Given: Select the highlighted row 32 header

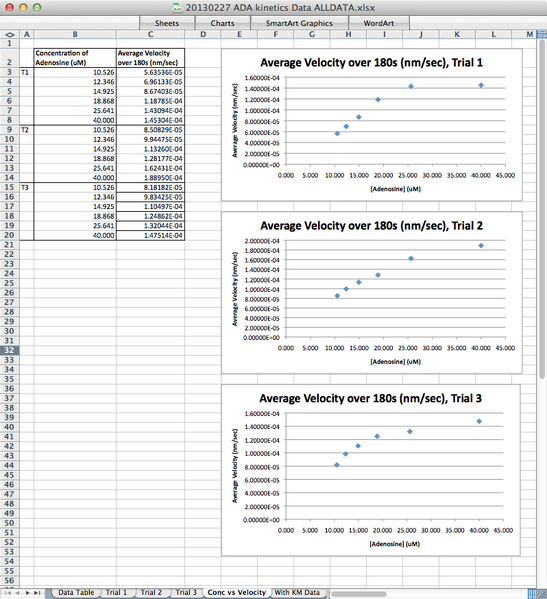Looking at the screenshot, I should pyautogui.click(x=10, y=350).
